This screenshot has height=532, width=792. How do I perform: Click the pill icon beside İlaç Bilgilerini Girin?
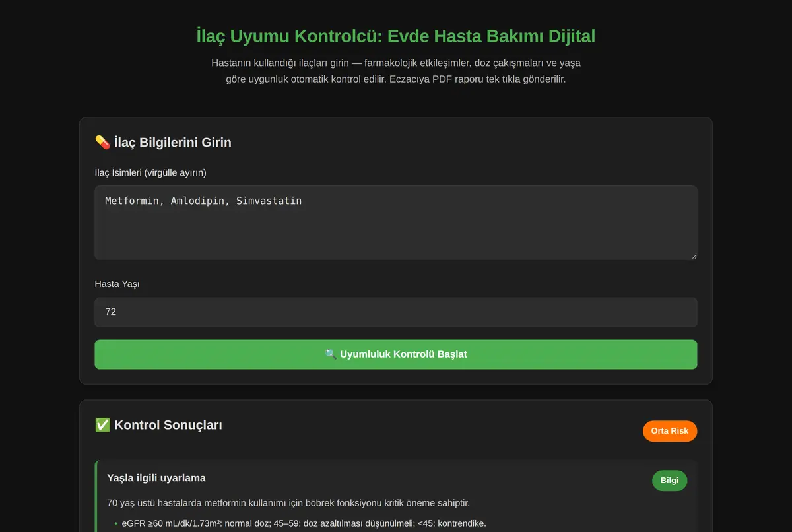pyautogui.click(x=102, y=142)
